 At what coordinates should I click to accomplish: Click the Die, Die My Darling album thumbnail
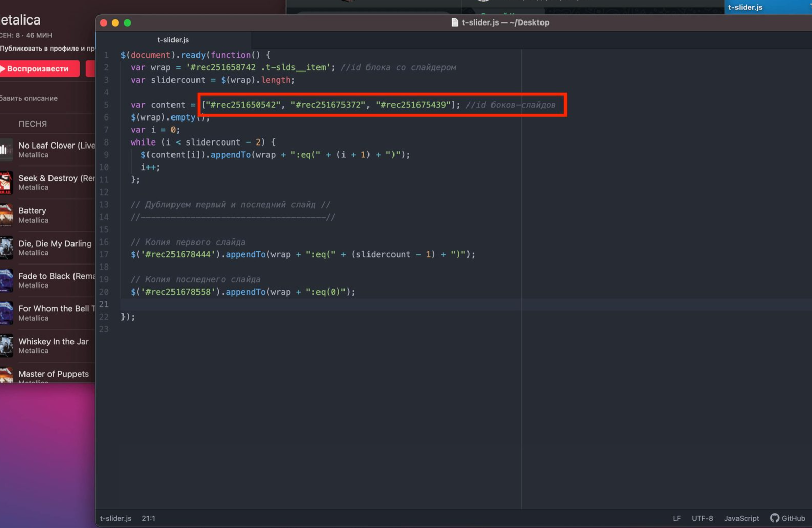(6, 248)
